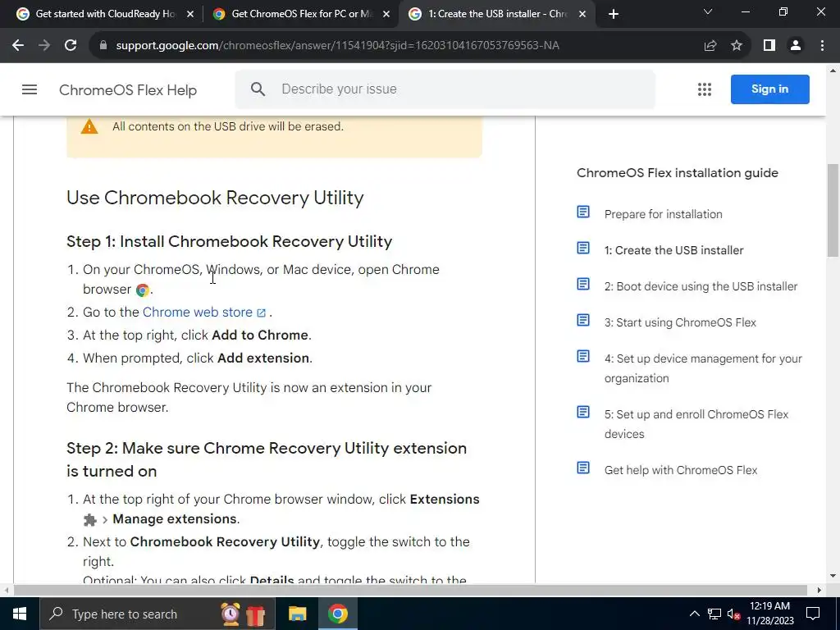Close the Create the USB installer tab
The image size is (840, 630).
(x=582, y=15)
